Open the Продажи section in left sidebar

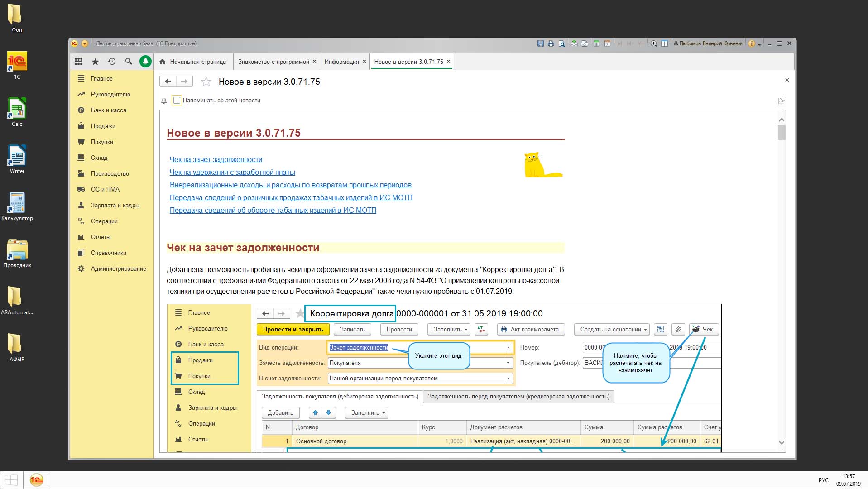(x=112, y=126)
